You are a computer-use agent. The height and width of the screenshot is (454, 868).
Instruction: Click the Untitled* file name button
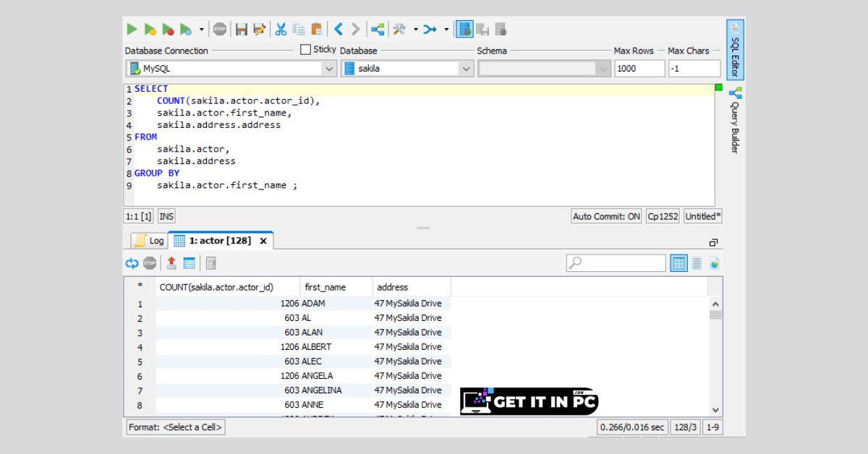pos(703,216)
